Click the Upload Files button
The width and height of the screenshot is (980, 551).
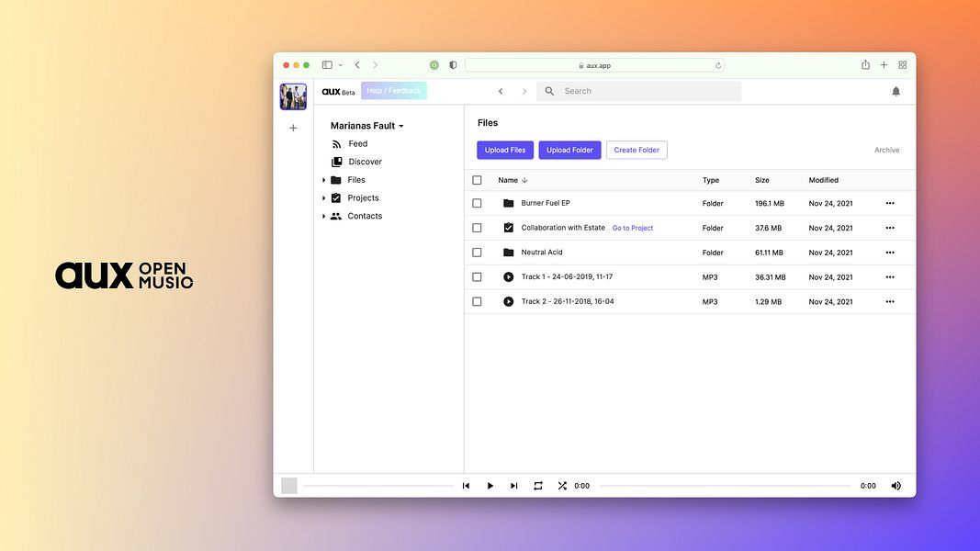[505, 150]
